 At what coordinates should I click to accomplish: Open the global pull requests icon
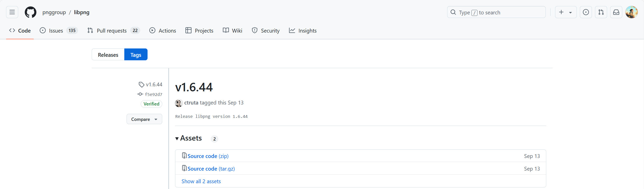coord(601,12)
